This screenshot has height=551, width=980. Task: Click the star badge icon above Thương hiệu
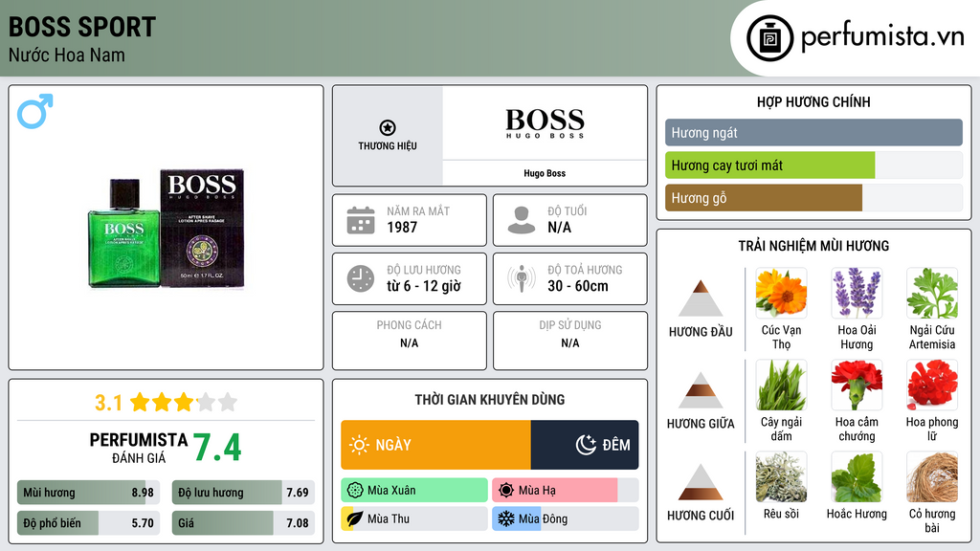(x=387, y=127)
